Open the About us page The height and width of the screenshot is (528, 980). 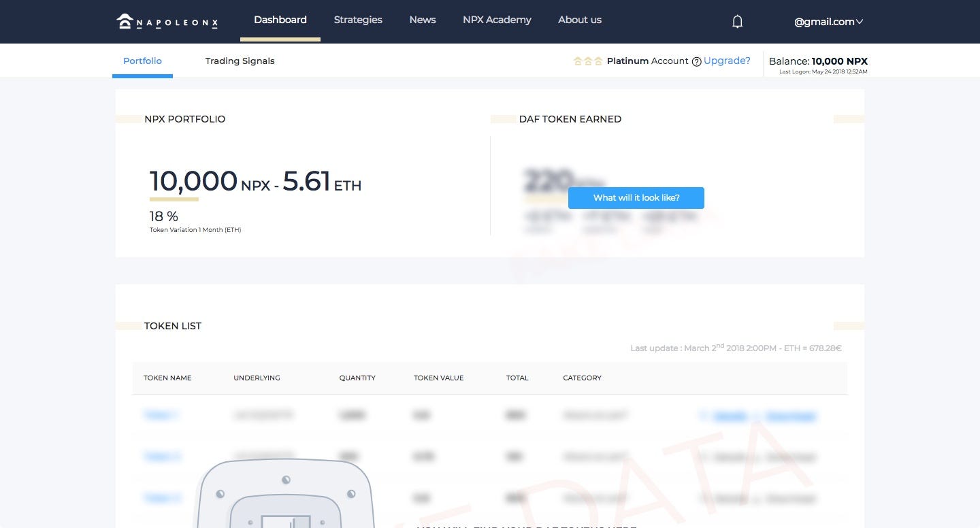tap(580, 20)
